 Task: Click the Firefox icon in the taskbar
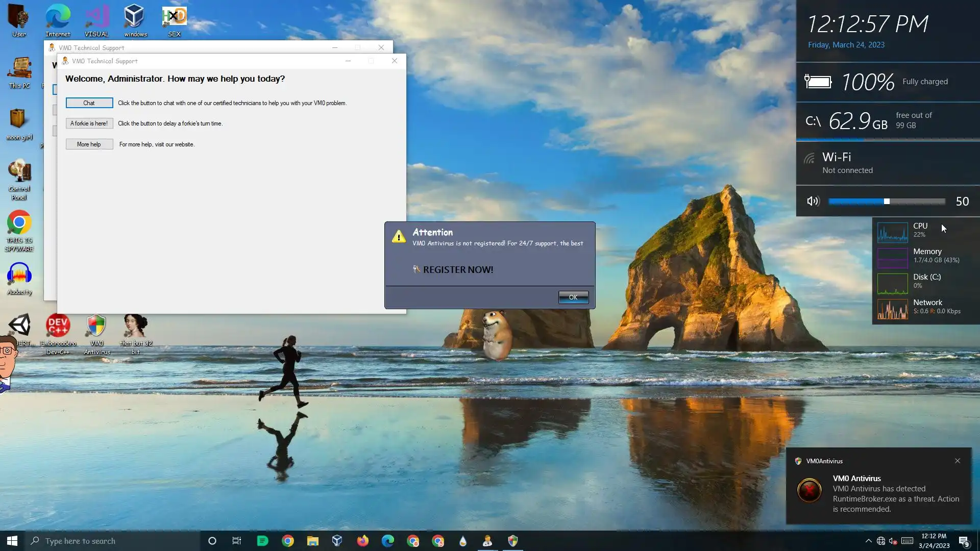click(362, 541)
